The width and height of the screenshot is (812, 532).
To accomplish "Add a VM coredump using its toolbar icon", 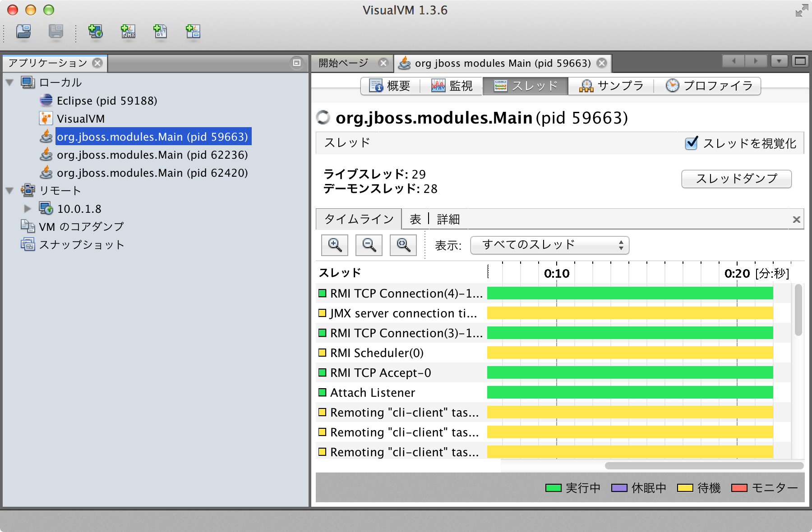I will (x=161, y=32).
